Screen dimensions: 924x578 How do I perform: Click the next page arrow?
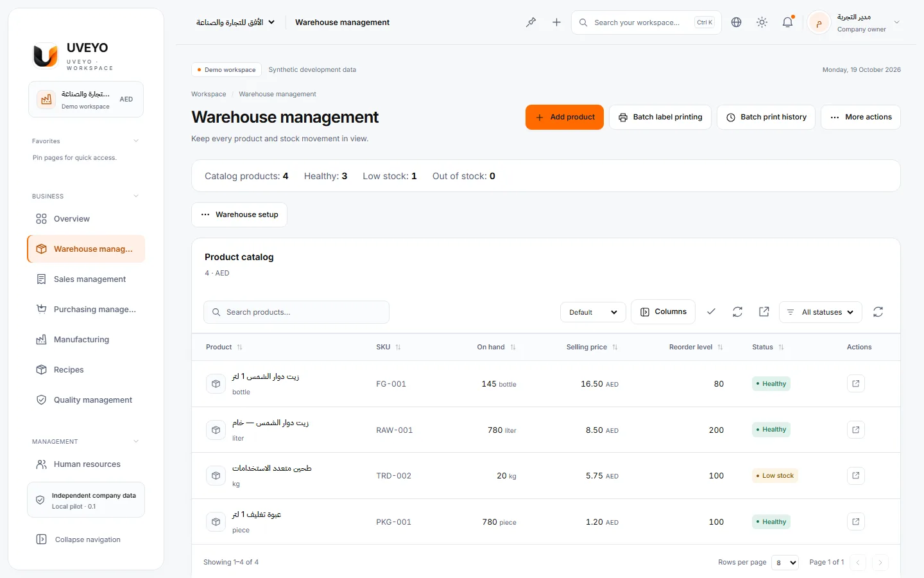pos(880,563)
